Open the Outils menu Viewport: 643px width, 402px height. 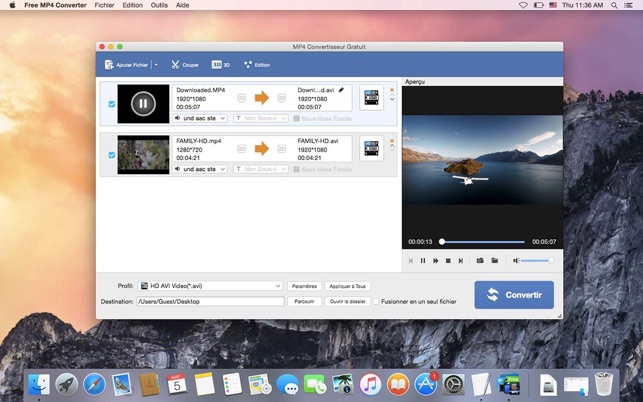(x=159, y=5)
